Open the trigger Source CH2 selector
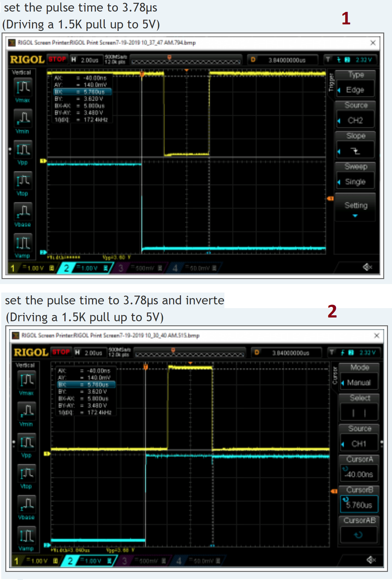Viewport: 392px width, 580px height. point(355,121)
